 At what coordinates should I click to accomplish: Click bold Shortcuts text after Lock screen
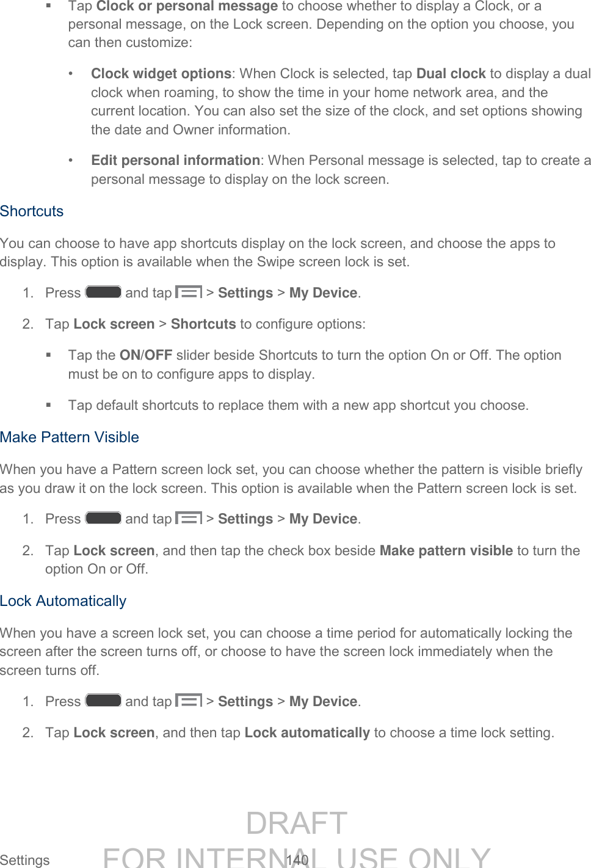(203, 324)
